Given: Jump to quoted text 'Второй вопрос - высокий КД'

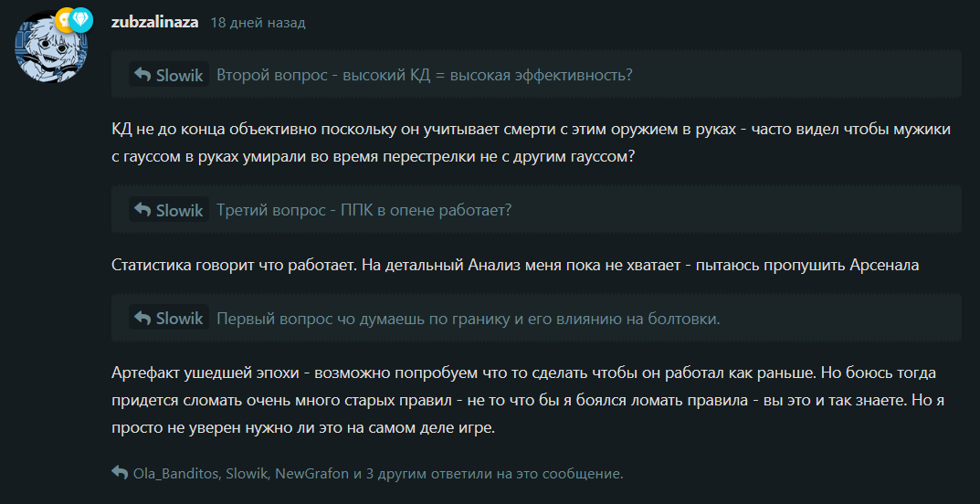Looking at the screenshot, I should [425, 75].
